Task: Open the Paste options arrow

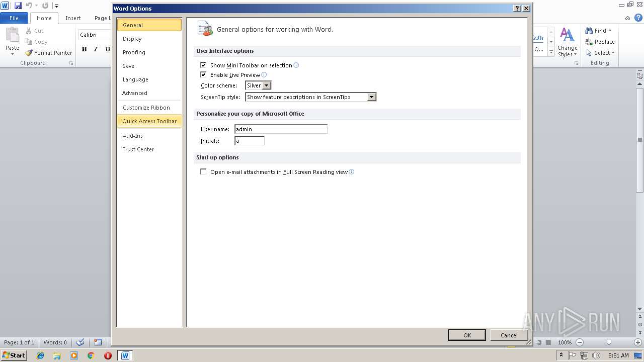Action: pos(12,54)
